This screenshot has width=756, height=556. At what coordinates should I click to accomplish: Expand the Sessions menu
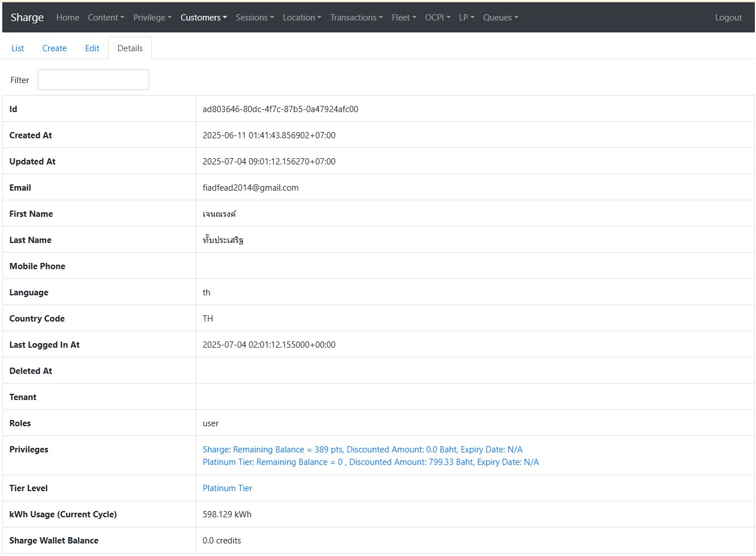pos(254,18)
